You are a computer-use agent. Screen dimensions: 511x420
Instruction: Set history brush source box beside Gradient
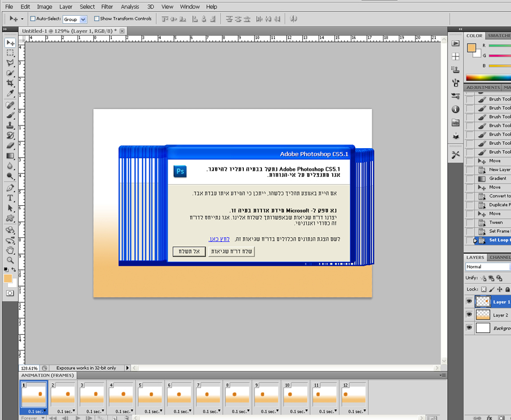pyautogui.click(x=470, y=179)
